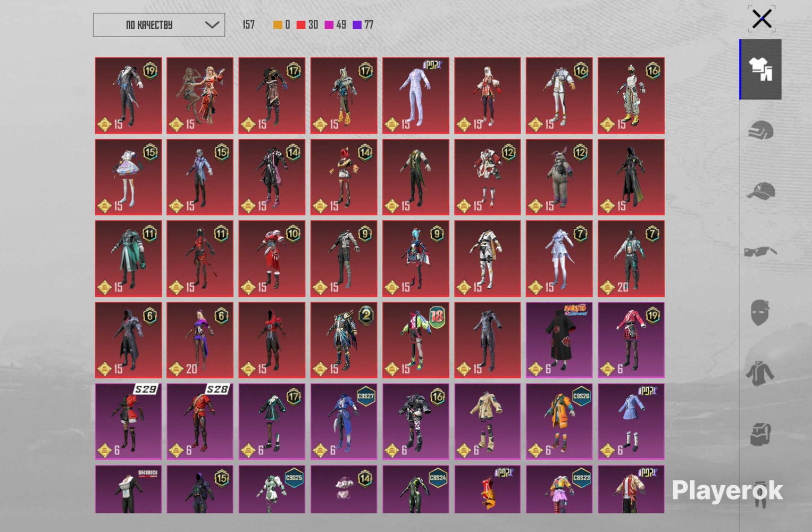812x532 pixels.
Task: Open the glasses category in sidebar
Action: click(760, 251)
